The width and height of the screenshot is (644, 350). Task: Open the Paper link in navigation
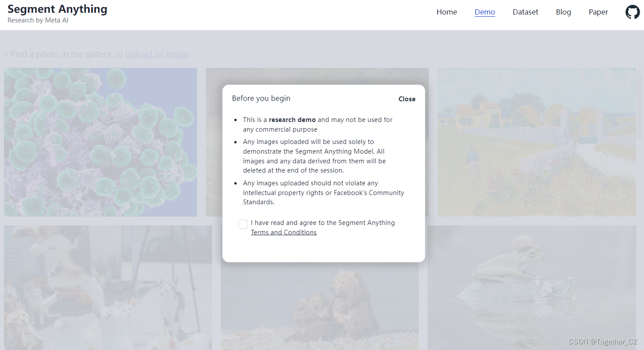[x=598, y=12]
